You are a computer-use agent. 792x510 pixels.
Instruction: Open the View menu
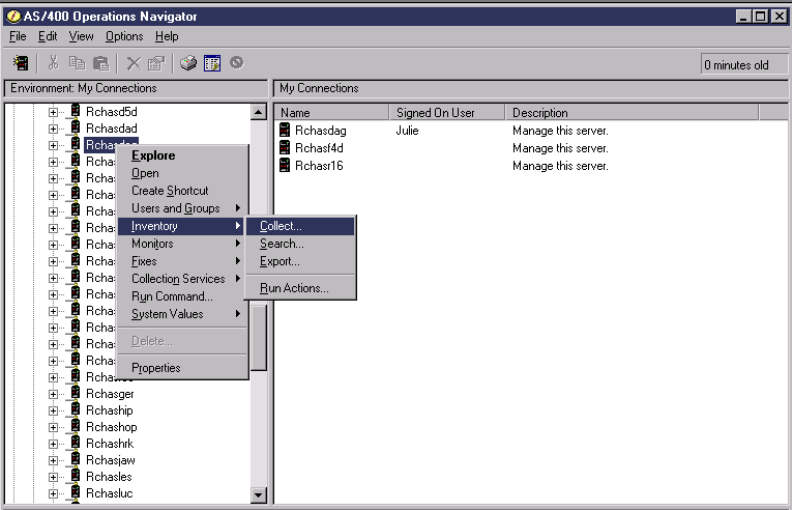pyautogui.click(x=81, y=36)
